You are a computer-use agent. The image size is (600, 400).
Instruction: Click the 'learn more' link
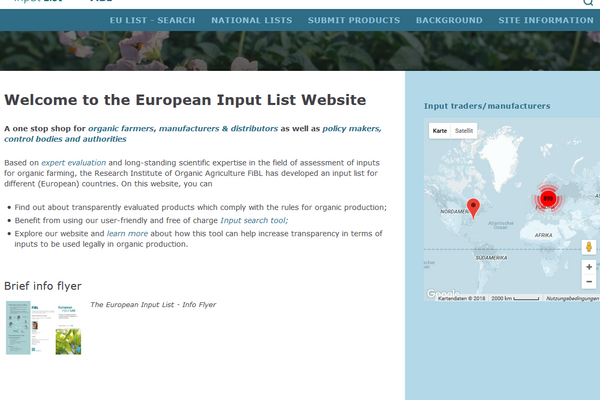127,233
